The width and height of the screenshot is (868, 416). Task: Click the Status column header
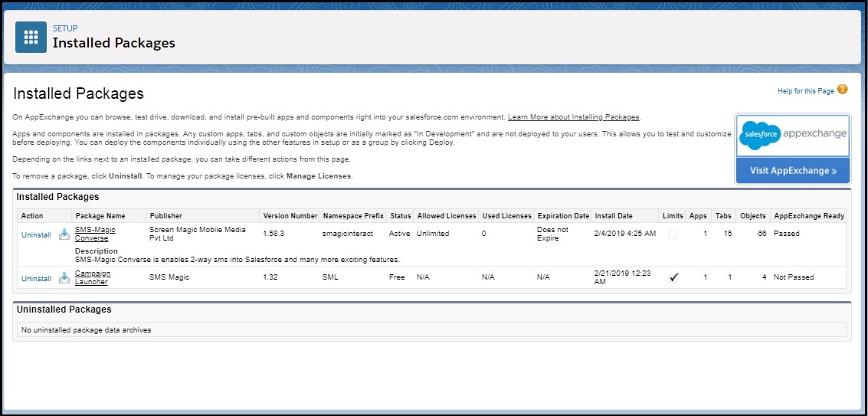click(400, 216)
